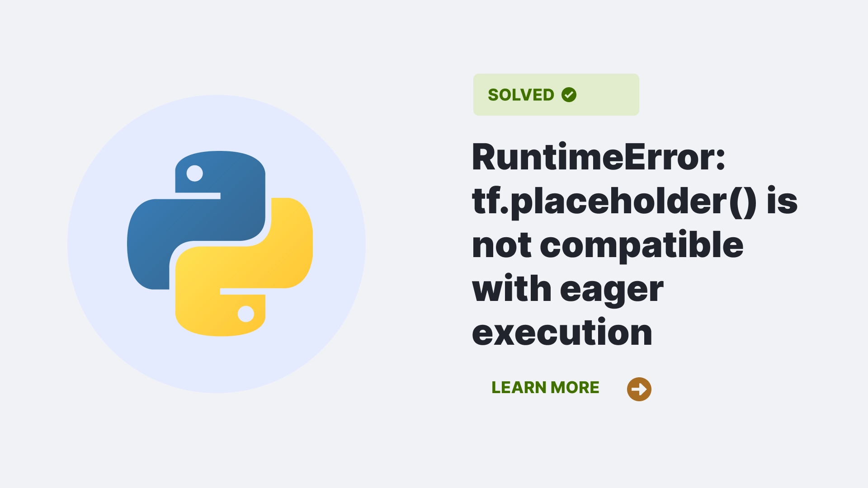Viewport: 868px width, 488px height.
Task: Click the green checkmark icon in SOLVED badge
Action: (568, 95)
